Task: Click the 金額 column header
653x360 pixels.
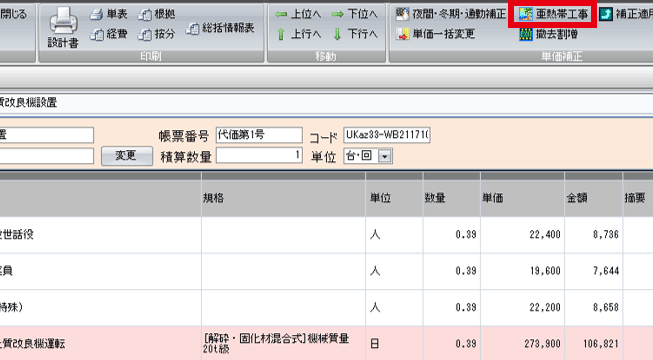Action: (x=593, y=198)
